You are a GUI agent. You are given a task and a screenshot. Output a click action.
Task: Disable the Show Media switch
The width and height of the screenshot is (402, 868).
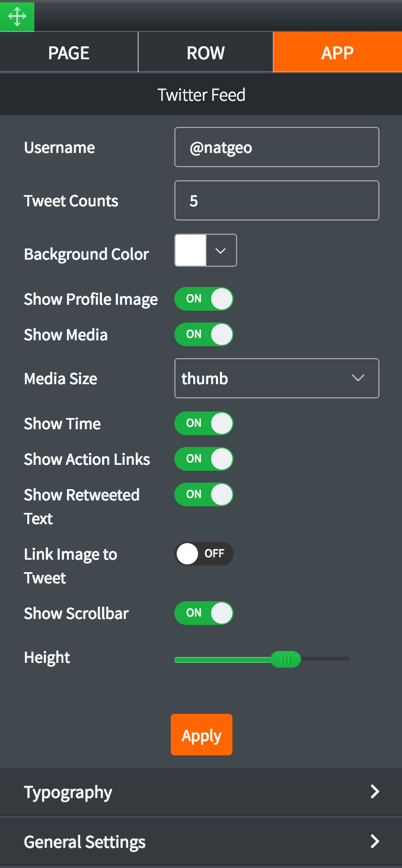point(204,334)
